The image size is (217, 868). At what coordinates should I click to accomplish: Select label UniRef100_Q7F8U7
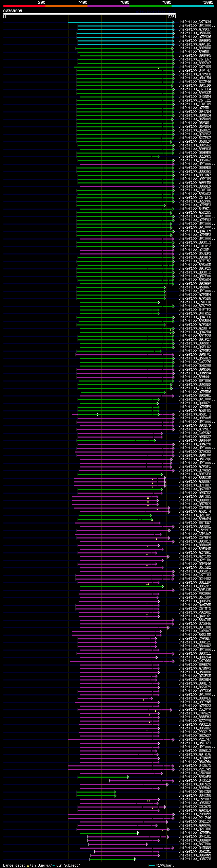pos(195,485)
